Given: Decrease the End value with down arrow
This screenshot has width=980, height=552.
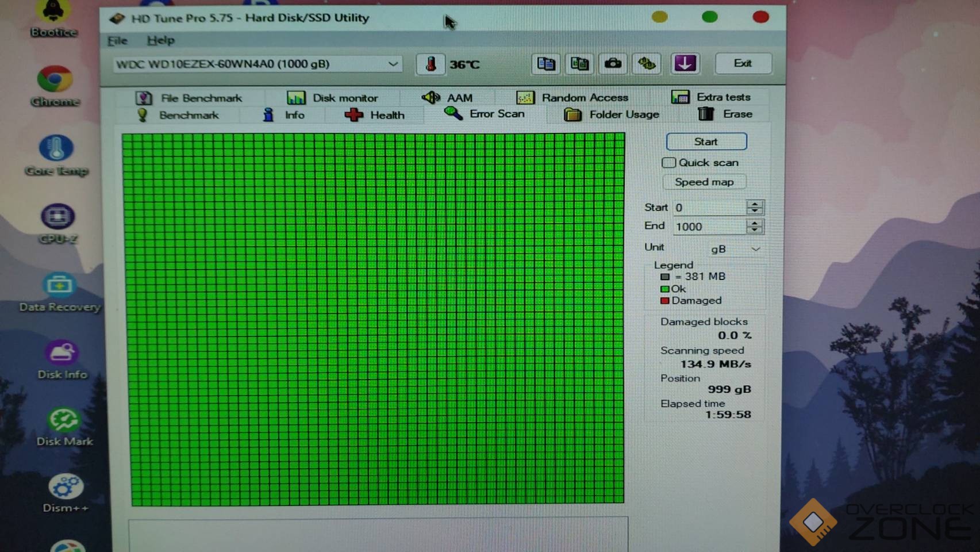Looking at the screenshot, I should [x=755, y=230].
